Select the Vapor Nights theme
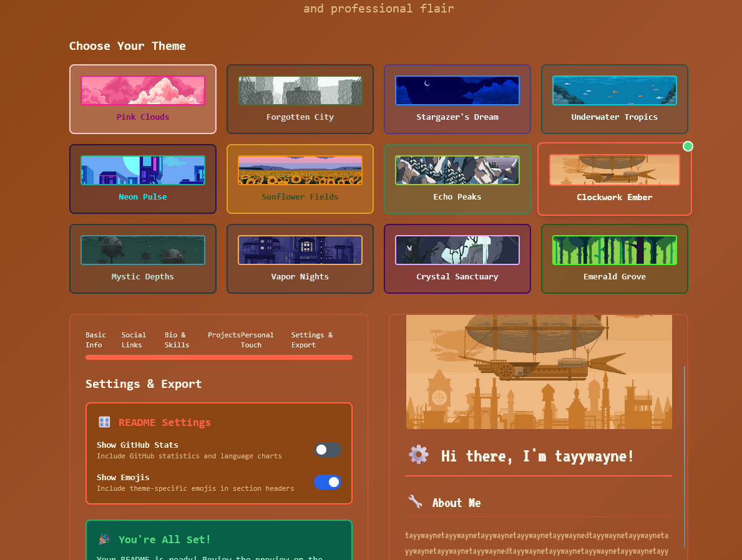 click(x=300, y=259)
